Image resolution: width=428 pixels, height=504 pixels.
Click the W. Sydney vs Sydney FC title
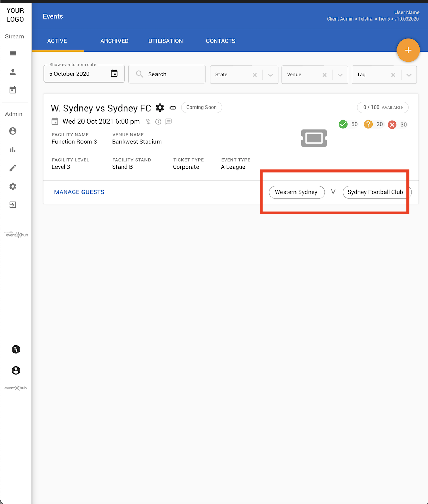(101, 108)
